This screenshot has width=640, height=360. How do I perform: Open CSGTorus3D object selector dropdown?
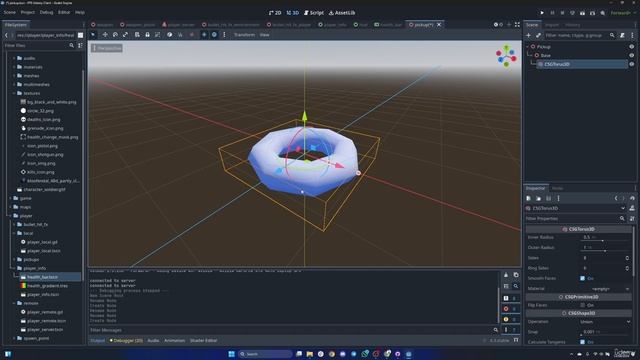[576, 208]
